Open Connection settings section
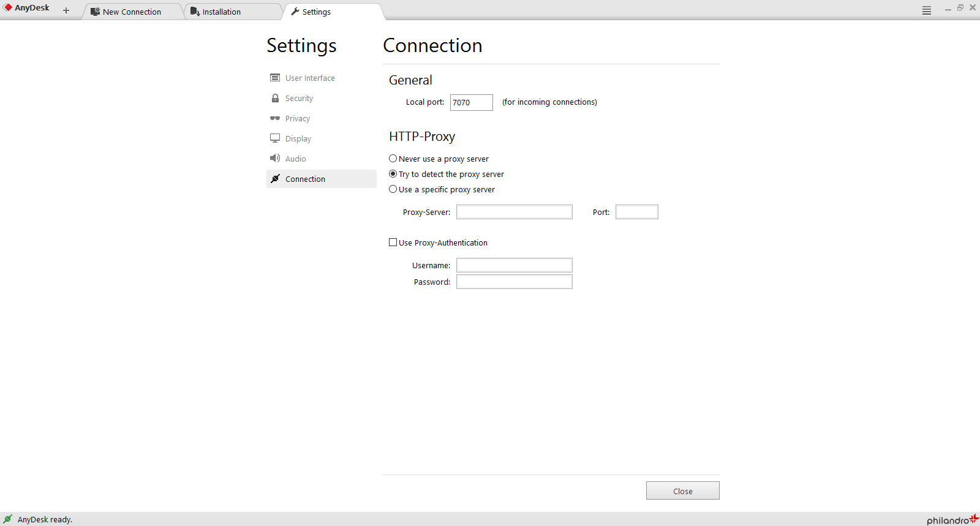The width and height of the screenshot is (980, 526). click(x=322, y=179)
